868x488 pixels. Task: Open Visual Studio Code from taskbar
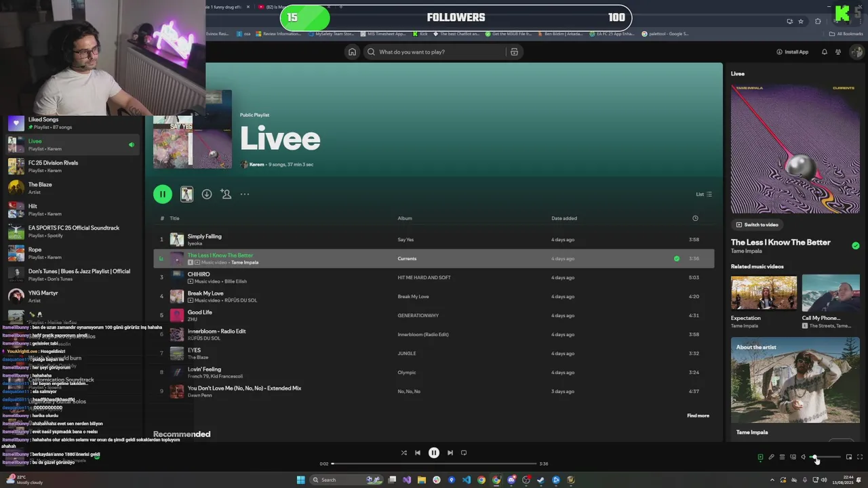point(467,480)
